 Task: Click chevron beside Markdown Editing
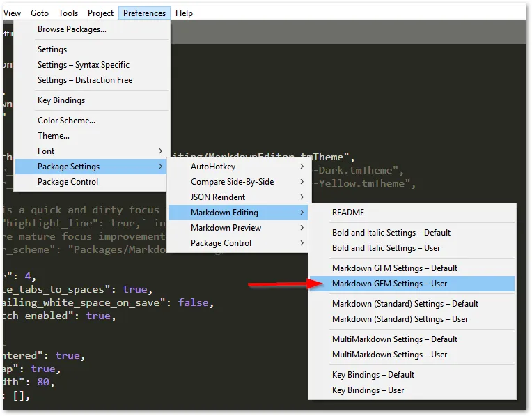coord(302,213)
